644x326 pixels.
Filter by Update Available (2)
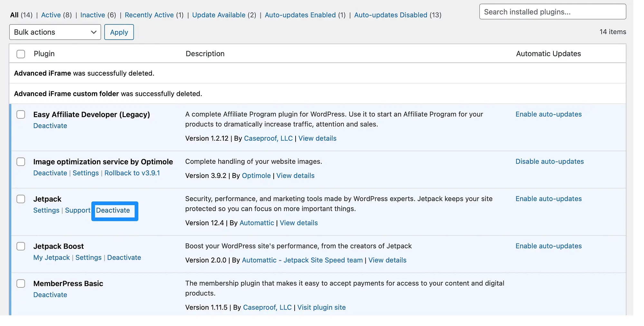[x=224, y=15]
